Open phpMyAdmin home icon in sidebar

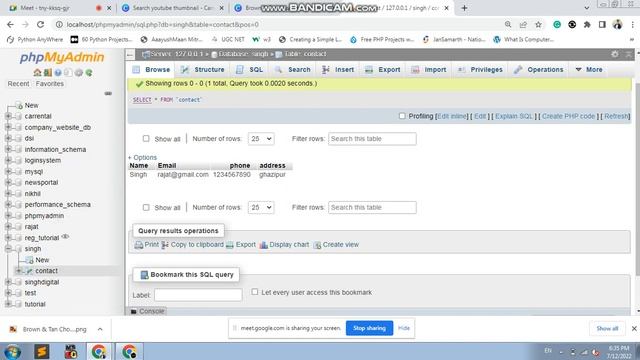coord(37,73)
